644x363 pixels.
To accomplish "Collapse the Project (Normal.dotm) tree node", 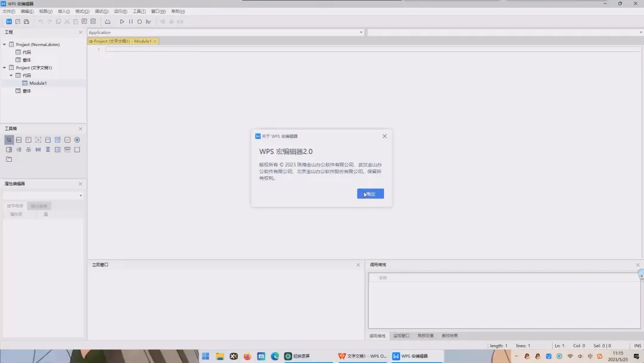I will click(x=5, y=44).
